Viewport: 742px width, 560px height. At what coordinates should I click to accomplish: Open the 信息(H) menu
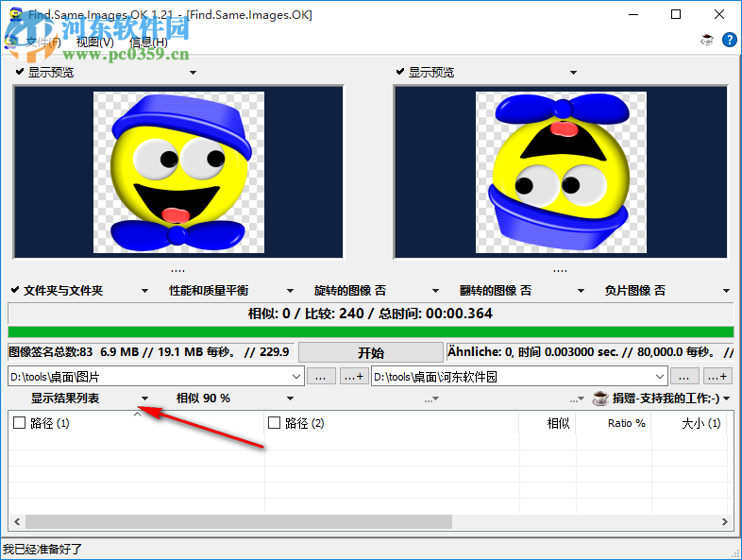tap(148, 42)
